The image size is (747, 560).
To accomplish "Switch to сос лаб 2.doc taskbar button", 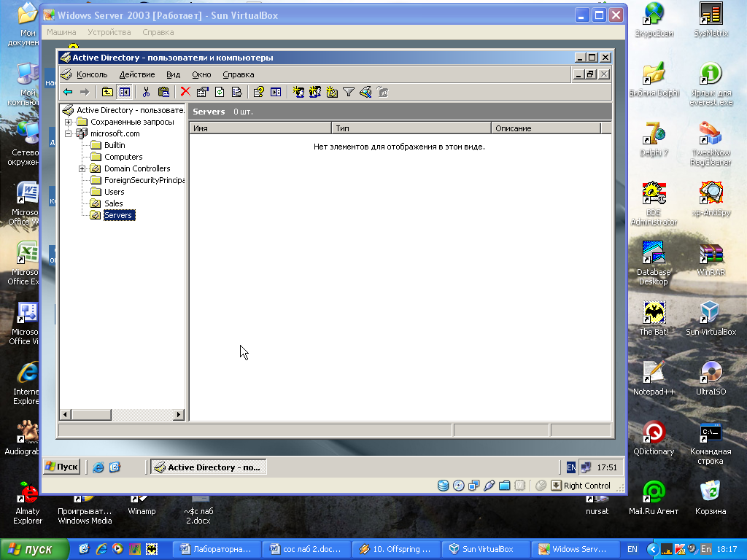I will pyautogui.click(x=306, y=549).
